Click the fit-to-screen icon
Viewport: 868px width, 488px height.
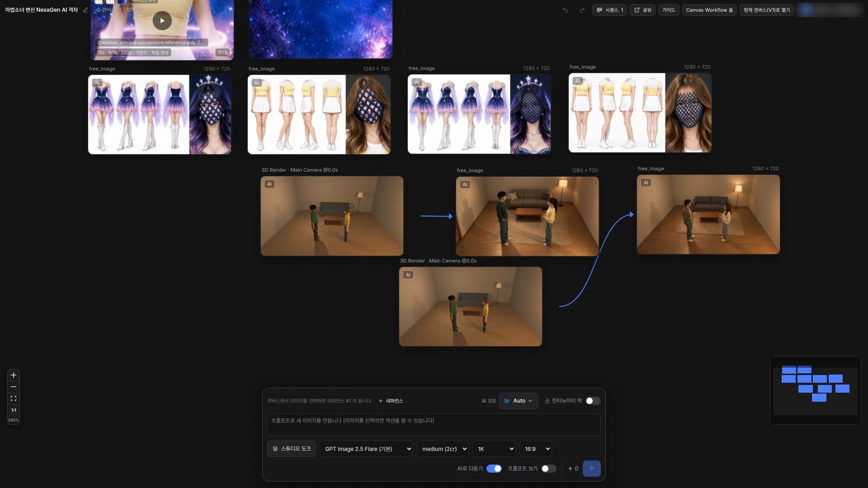click(x=14, y=399)
